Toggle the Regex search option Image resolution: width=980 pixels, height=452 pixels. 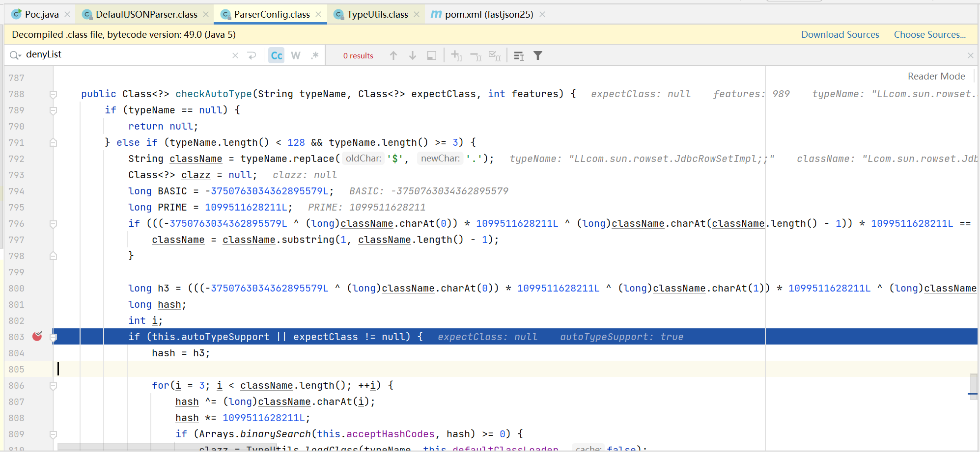point(315,55)
